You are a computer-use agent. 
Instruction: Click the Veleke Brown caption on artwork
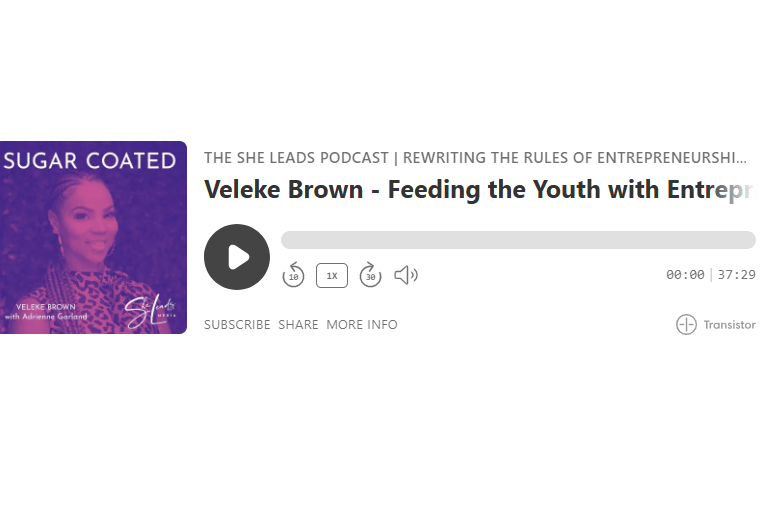pos(46,307)
